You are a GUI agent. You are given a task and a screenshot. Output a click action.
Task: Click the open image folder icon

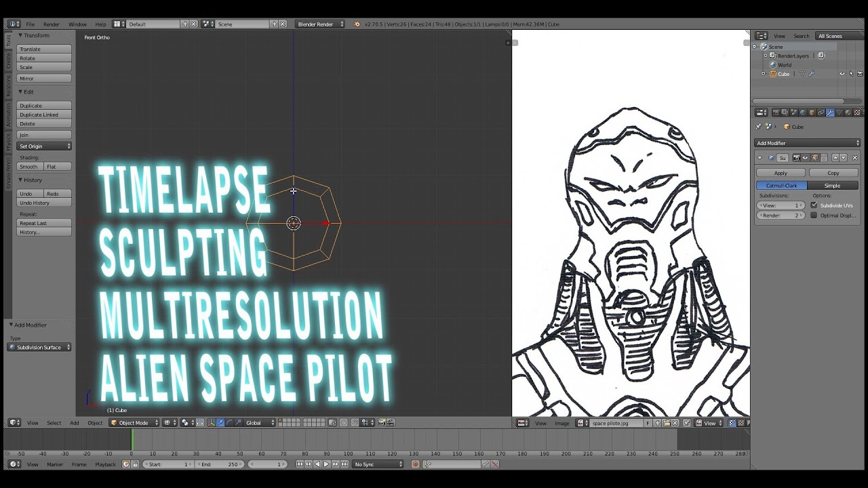click(x=667, y=423)
